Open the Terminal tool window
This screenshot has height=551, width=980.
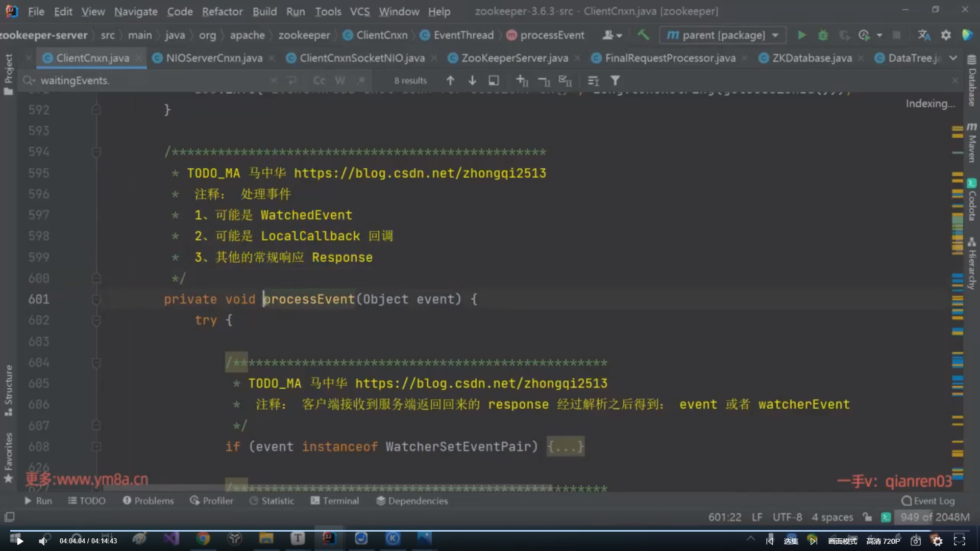point(335,501)
